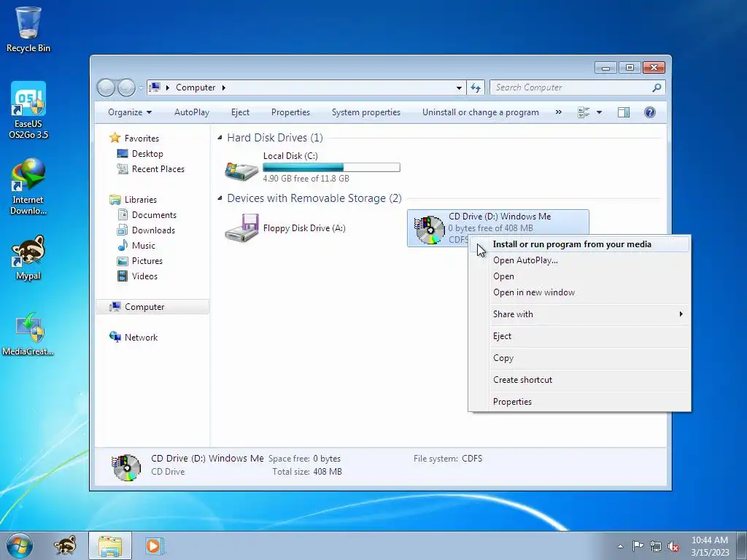Open Action Center flag tray icon
This screenshot has width=747, height=560.
point(638,546)
